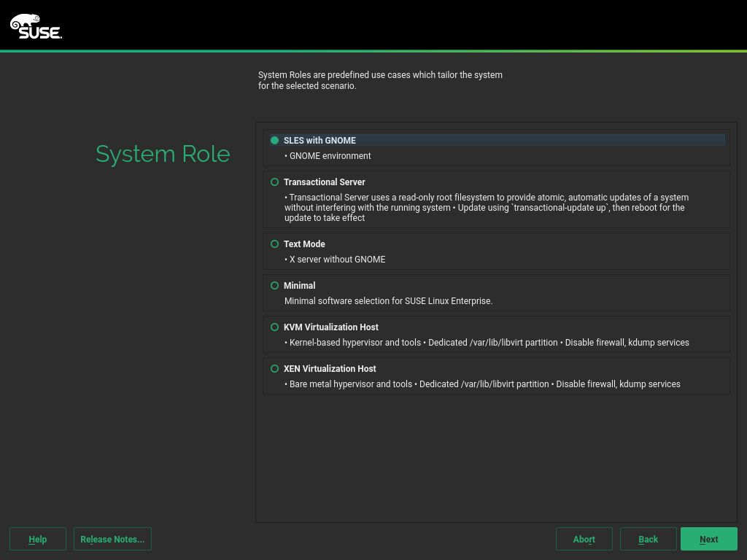Click the 'KVM Virtualization Host' label
This screenshot has width=747, height=560.
click(x=331, y=327)
